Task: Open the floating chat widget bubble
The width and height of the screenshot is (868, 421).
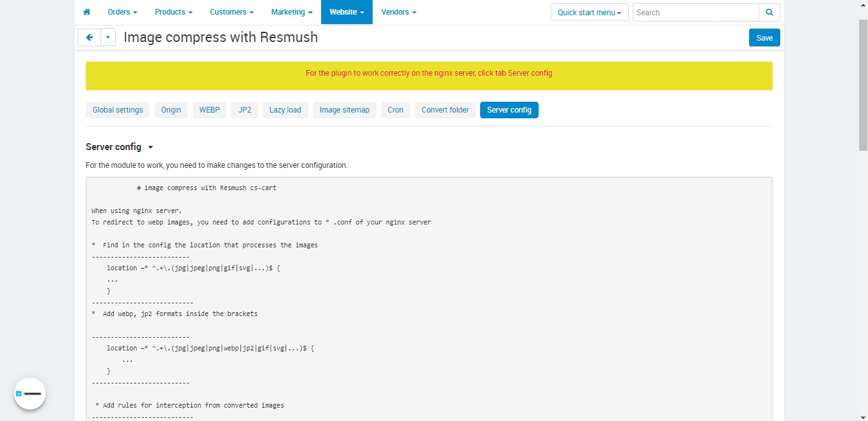Action: point(30,394)
